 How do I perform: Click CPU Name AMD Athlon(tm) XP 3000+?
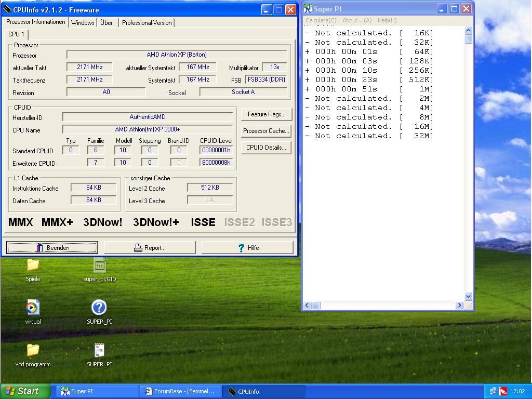pyautogui.click(x=148, y=129)
